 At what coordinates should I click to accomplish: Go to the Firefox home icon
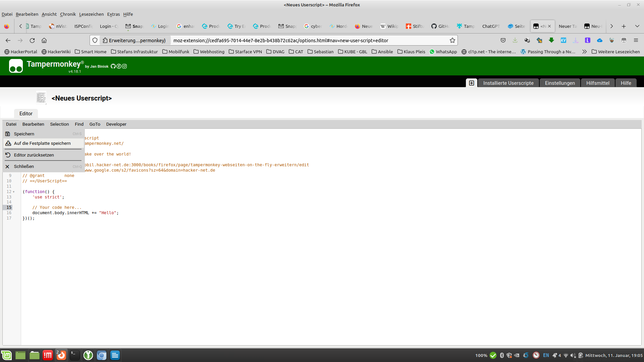pyautogui.click(x=44, y=41)
